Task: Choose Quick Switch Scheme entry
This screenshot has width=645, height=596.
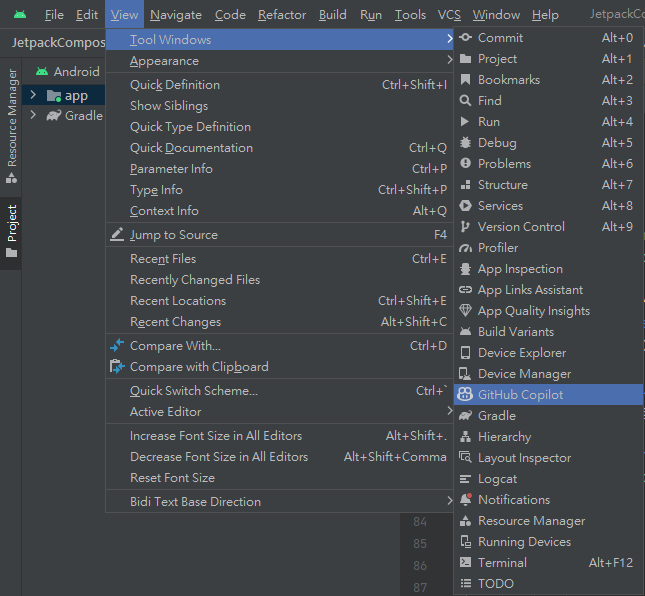Action: coord(279,391)
